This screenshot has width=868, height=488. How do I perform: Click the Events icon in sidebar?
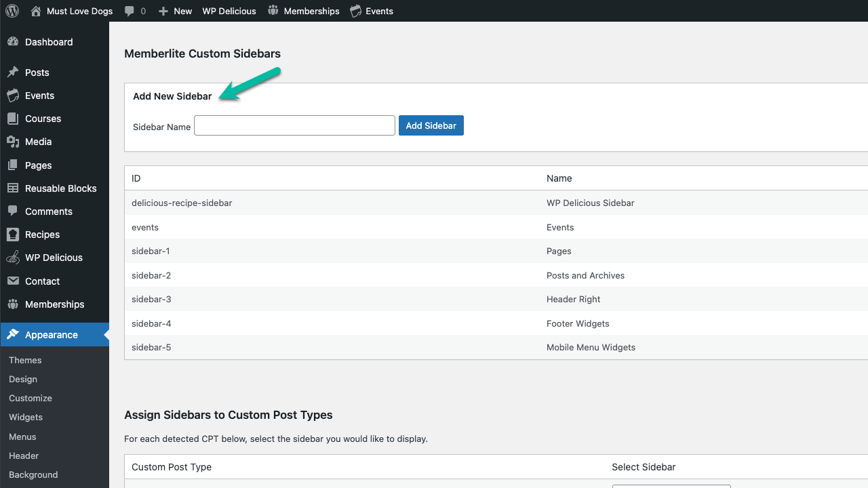coord(13,96)
